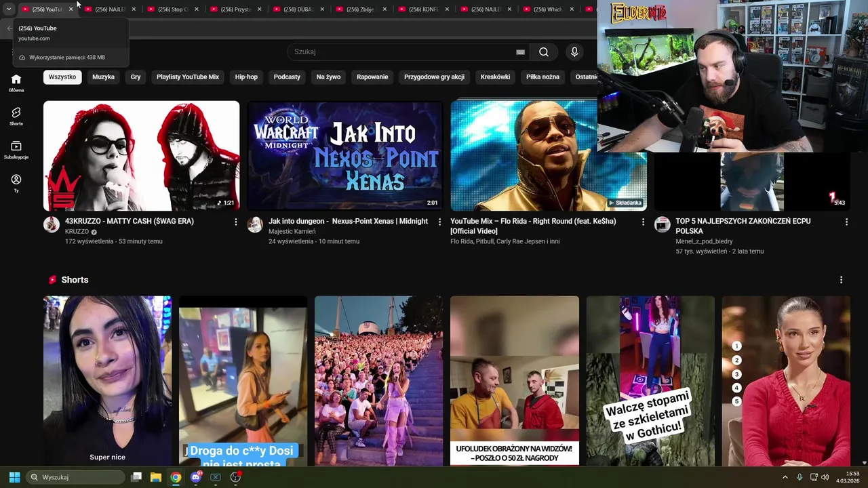Switch to Chrome in the taskbar
868x488 pixels.
point(176,477)
